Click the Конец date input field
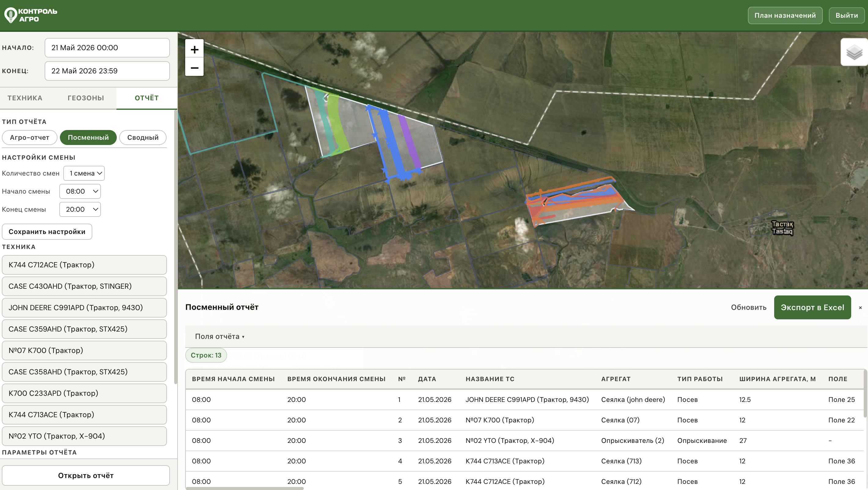The height and width of the screenshot is (490, 868). pyautogui.click(x=107, y=71)
